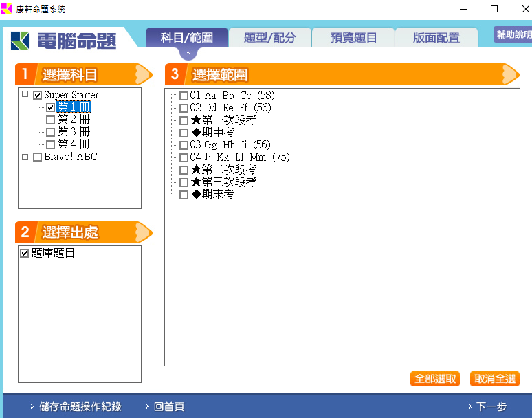Viewport: 532px width, 418px height.
Task: Click the 康軒命題系統 title bar app icon
Action: point(7,9)
